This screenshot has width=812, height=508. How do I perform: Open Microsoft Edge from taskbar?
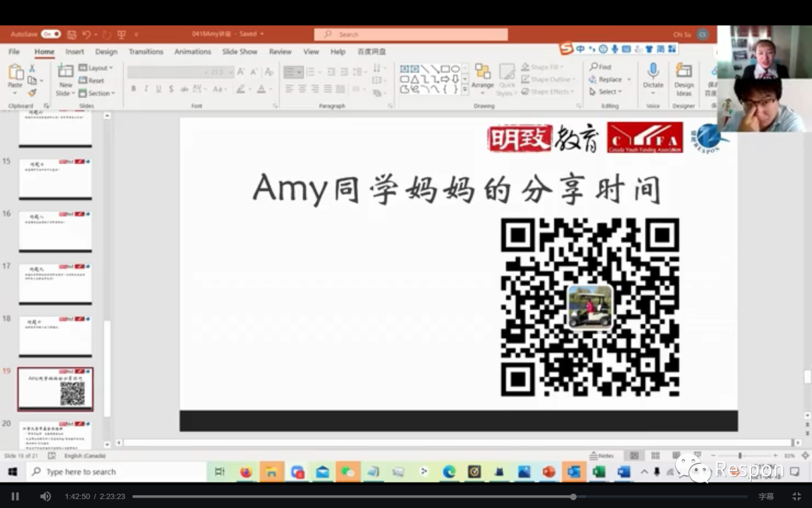coord(449,472)
